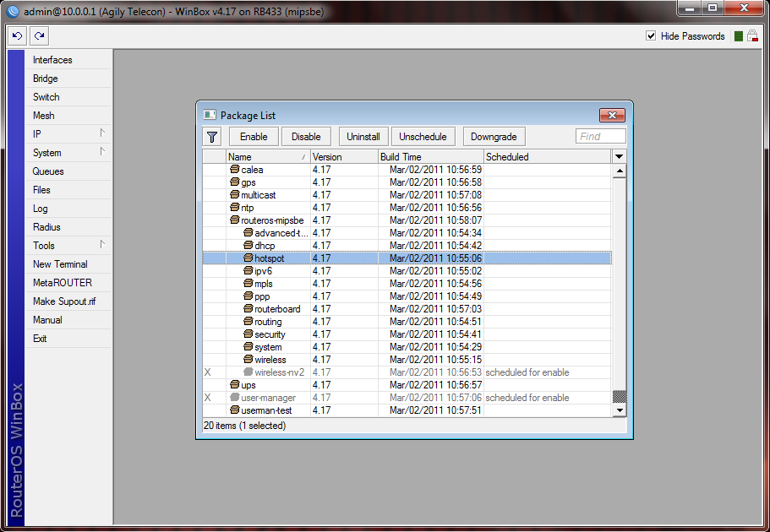Sort packages by the Name column header

point(268,157)
